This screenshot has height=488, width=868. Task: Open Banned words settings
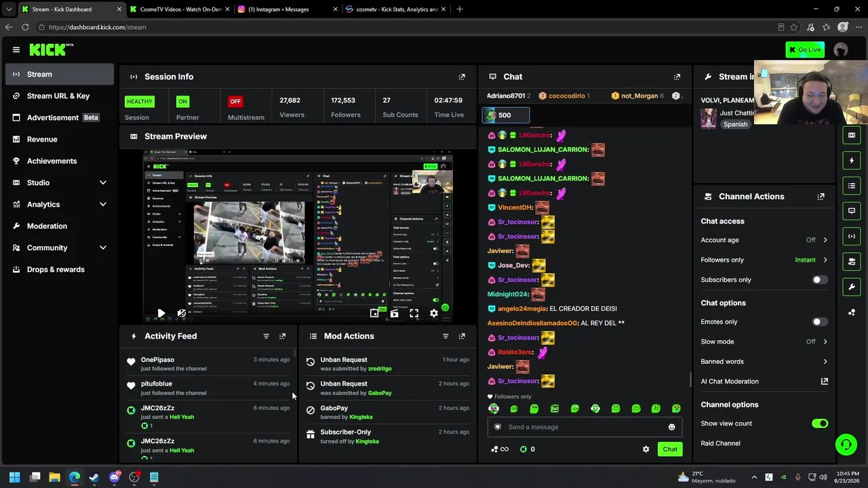(764, 361)
